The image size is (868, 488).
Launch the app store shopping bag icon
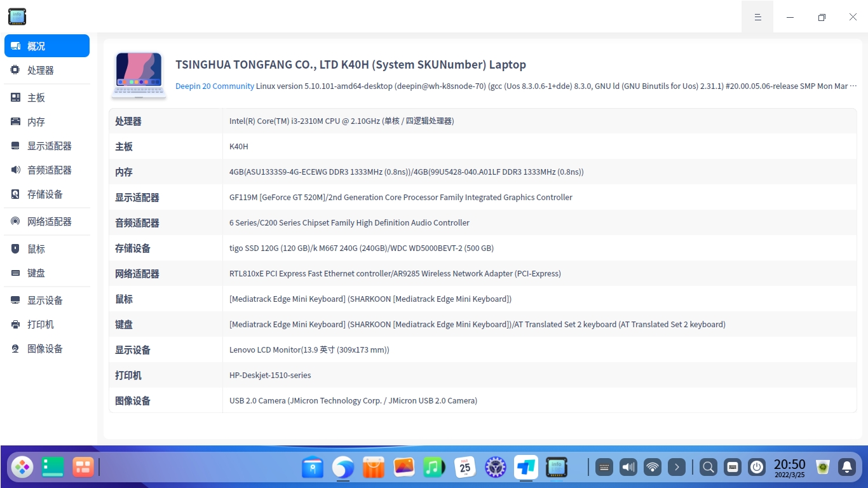374,467
